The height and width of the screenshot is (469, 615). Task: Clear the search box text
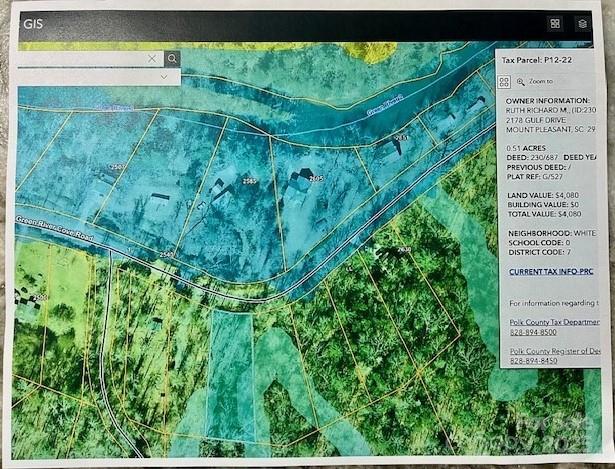point(152,59)
